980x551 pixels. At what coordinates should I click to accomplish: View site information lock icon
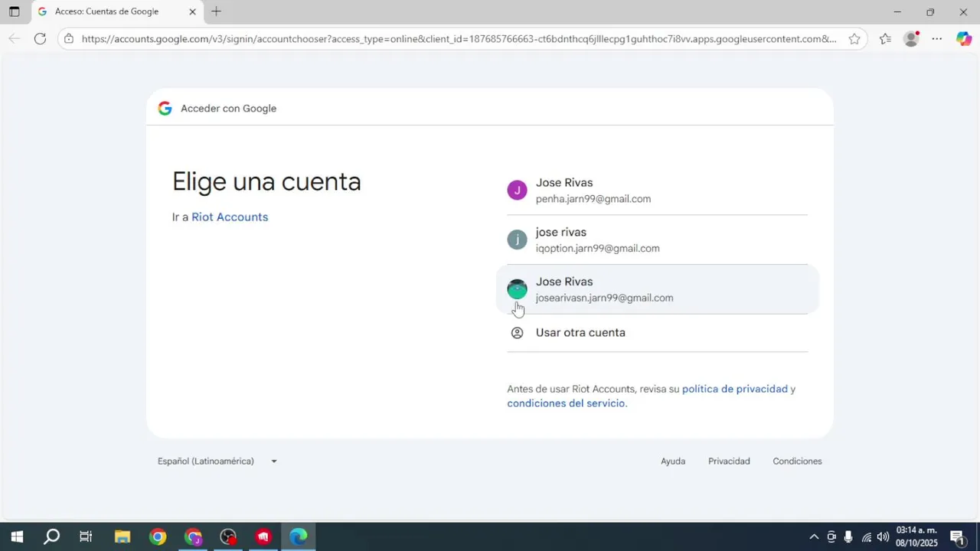tap(69, 39)
